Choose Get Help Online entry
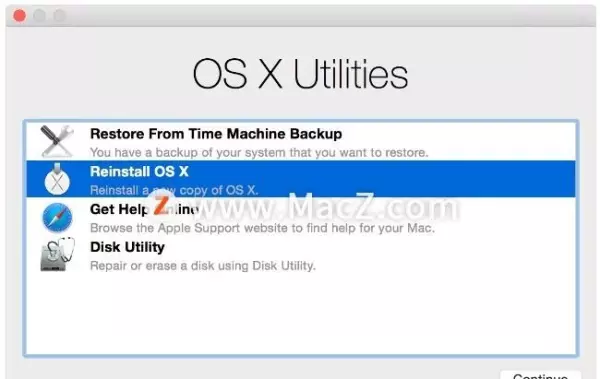Screen dimensions: 600x379 [301, 217]
